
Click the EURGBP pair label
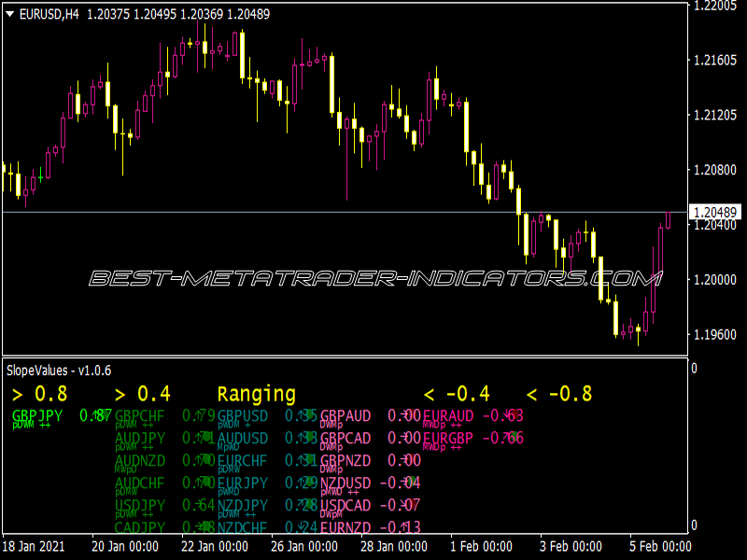coord(448,438)
